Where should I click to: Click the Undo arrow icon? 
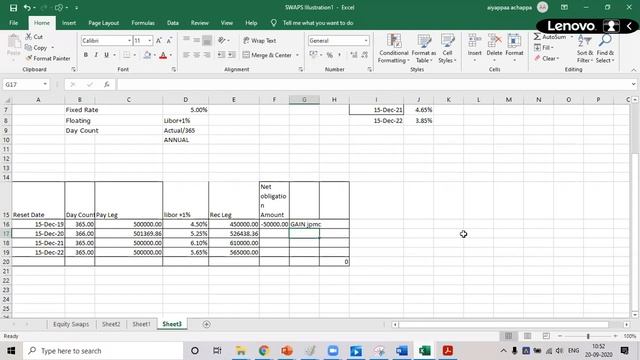coord(27,8)
